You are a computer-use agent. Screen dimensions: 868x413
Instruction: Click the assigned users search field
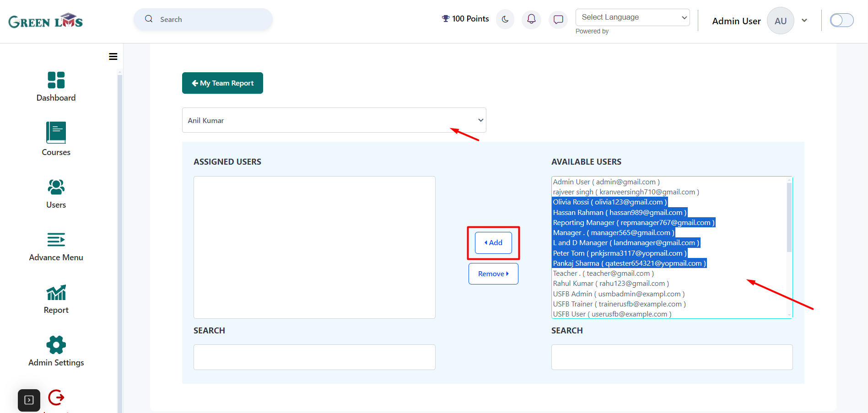click(314, 357)
